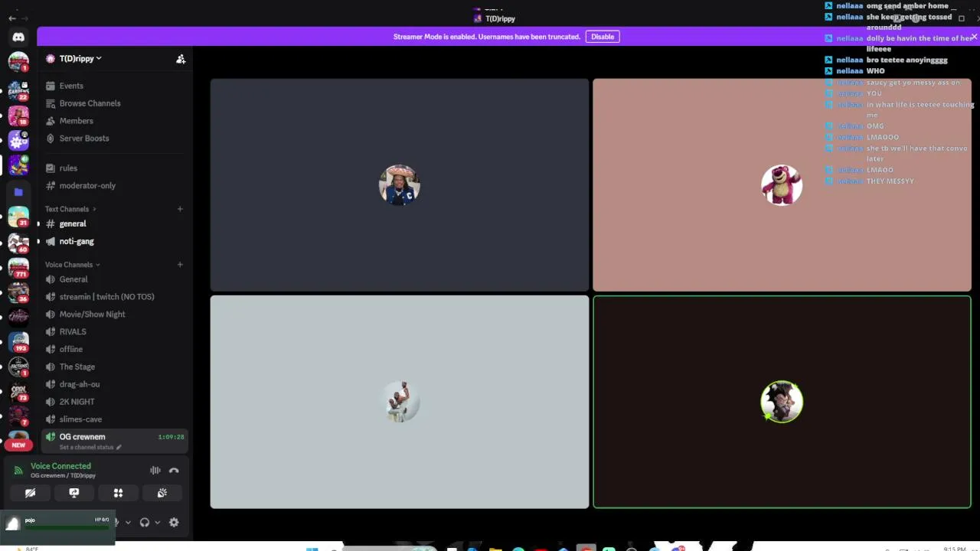The image size is (980, 551).
Task: Open server icon with badge 18
Action: point(18,116)
